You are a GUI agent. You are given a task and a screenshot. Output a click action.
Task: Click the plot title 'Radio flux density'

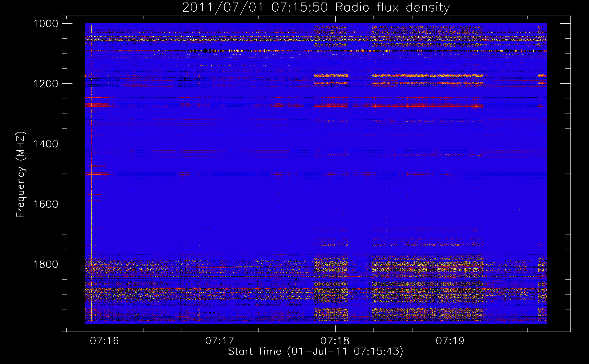click(392, 8)
